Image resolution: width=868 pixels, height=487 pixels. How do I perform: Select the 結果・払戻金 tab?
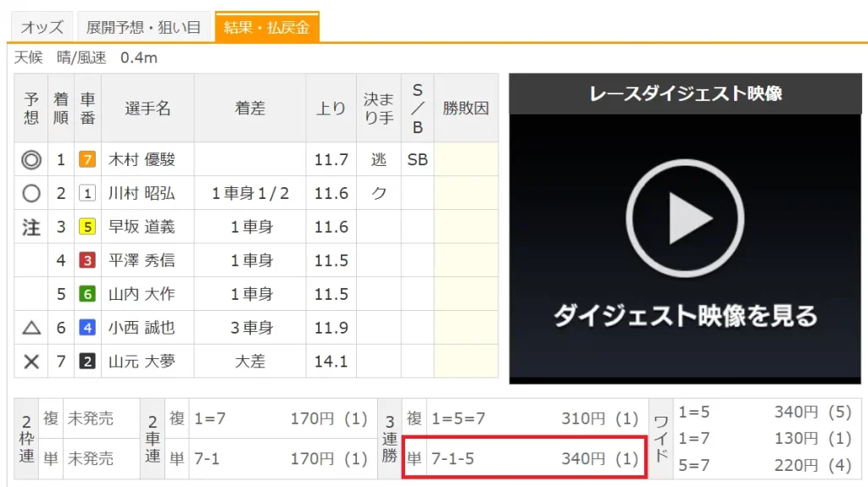(x=266, y=28)
